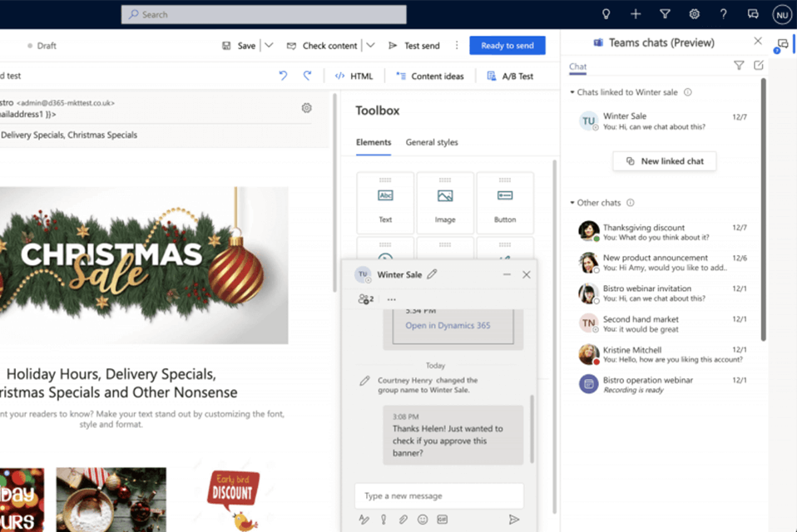Click the compose new chat icon
Screen dimensions: 797x532
(759, 66)
